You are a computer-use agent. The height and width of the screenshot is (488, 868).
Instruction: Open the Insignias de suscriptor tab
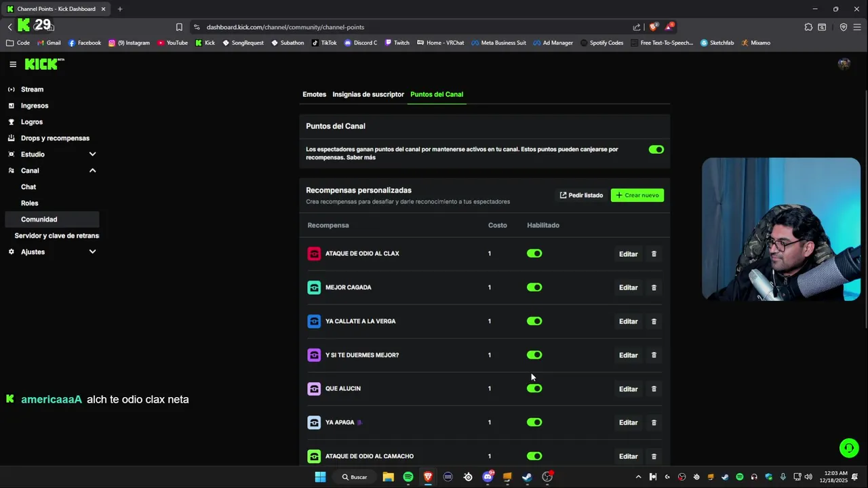(368, 94)
